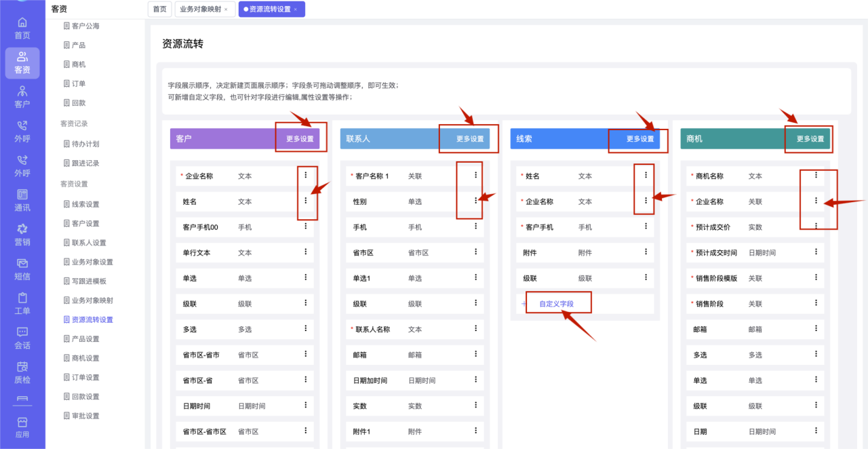This screenshot has height=449, width=868.
Task: Open 业务对象设置 in the menu
Action: 88,262
